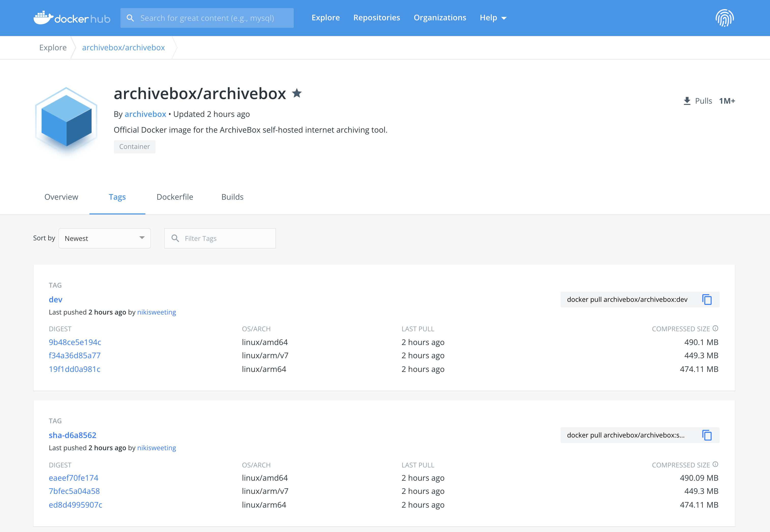Expand the Filter Tags search dropdown
770x532 pixels.
(219, 238)
